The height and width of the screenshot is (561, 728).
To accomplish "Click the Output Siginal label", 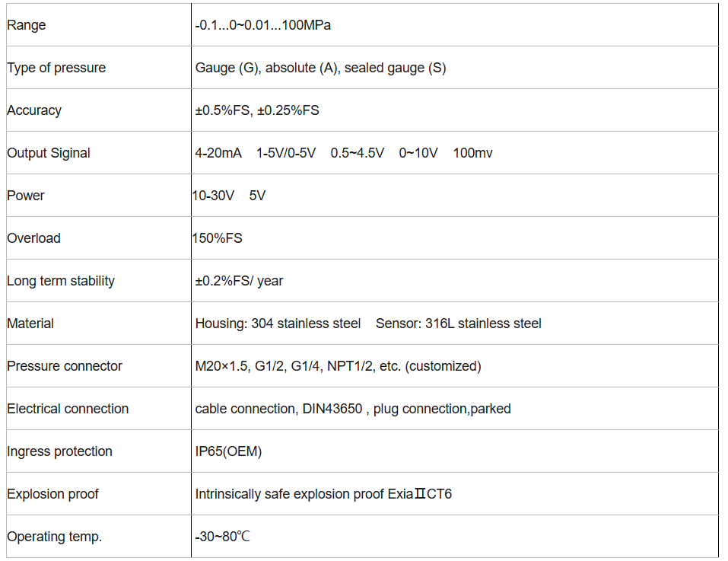I will [x=49, y=153].
